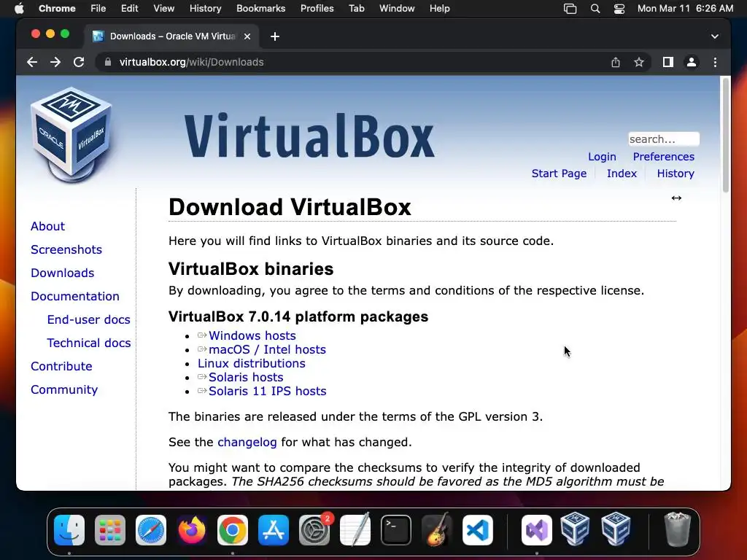Open the changelog link
The image size is (747, 560).
click(x=247, y=443)
